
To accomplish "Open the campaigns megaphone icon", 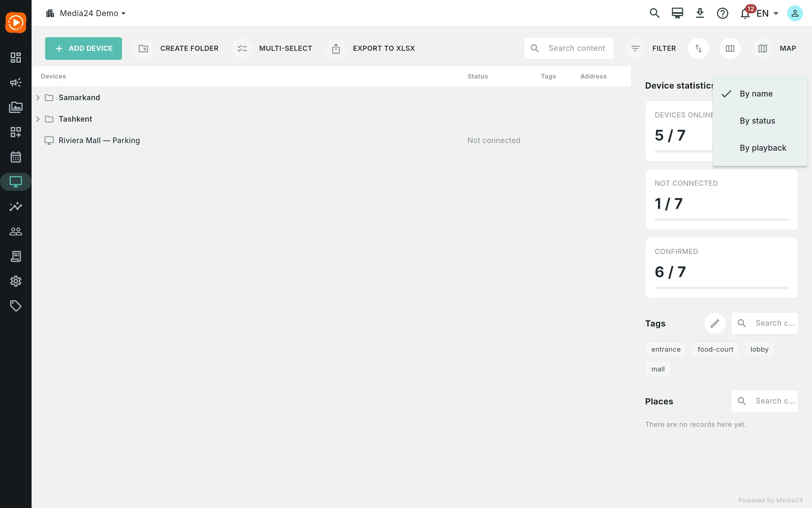I will coord(16,82).
